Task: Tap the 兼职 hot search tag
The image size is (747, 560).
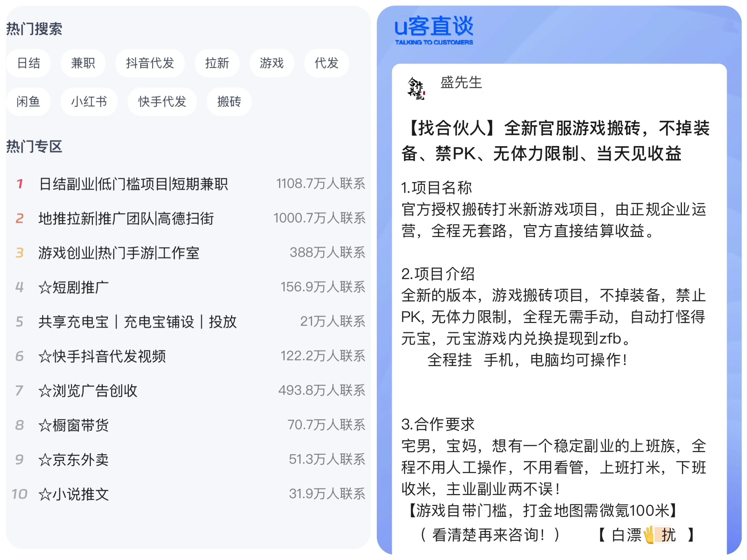Action: pyautogui.click(x=83, y=63)
